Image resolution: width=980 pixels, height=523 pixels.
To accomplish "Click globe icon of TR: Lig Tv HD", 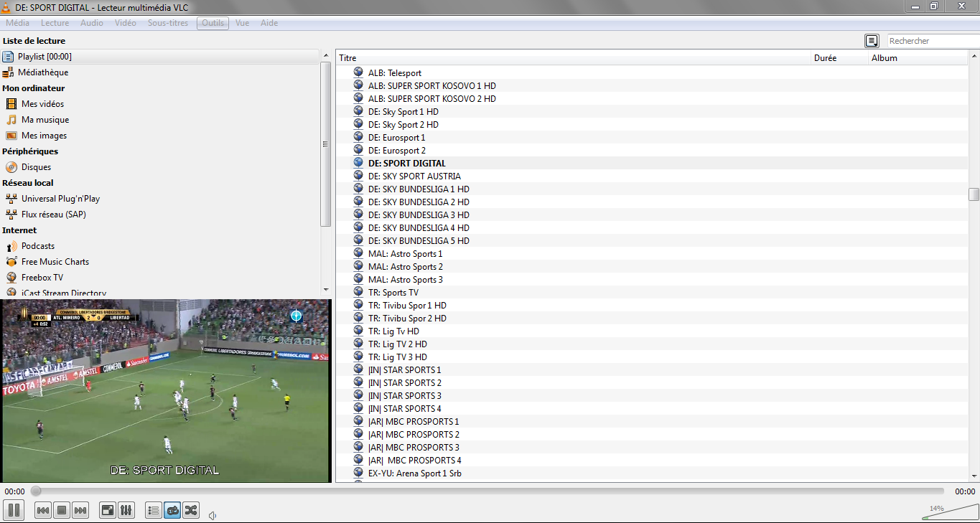I will (x=358, y=331).
